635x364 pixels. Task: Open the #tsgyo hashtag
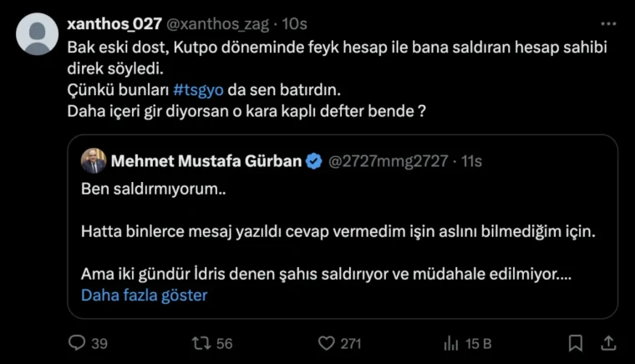(x=186, y=88)
